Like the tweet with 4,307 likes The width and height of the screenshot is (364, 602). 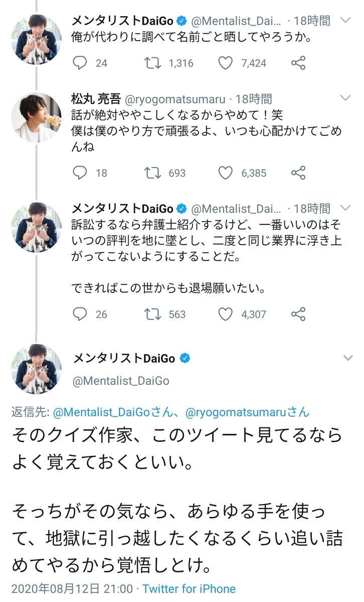point(226,314)
